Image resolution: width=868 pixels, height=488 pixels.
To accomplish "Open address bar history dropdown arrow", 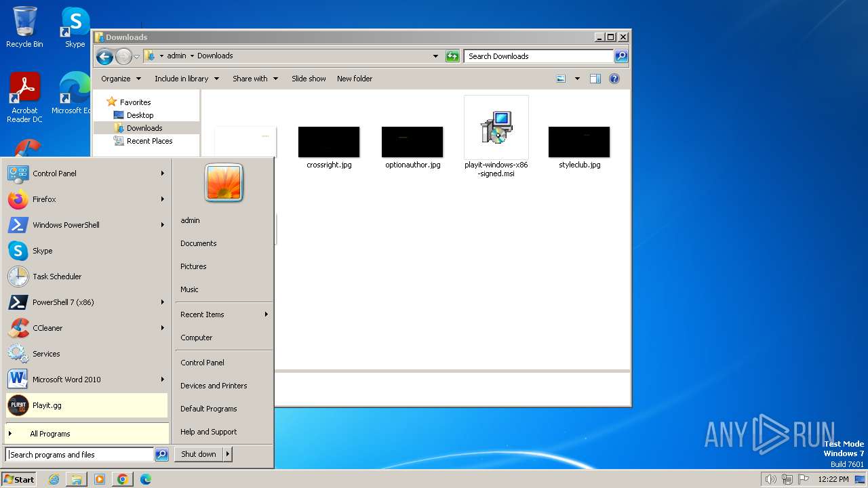I will point(435,56).
